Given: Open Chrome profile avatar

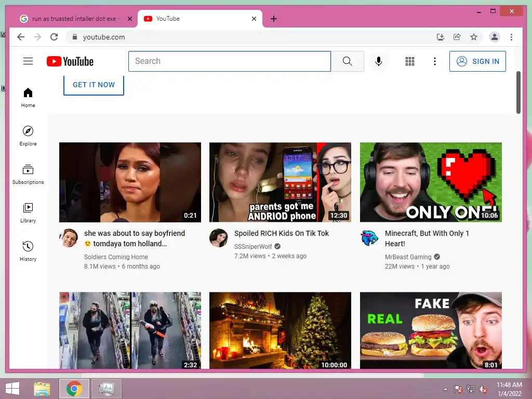Looking at the screenshot, I should 495,37.
